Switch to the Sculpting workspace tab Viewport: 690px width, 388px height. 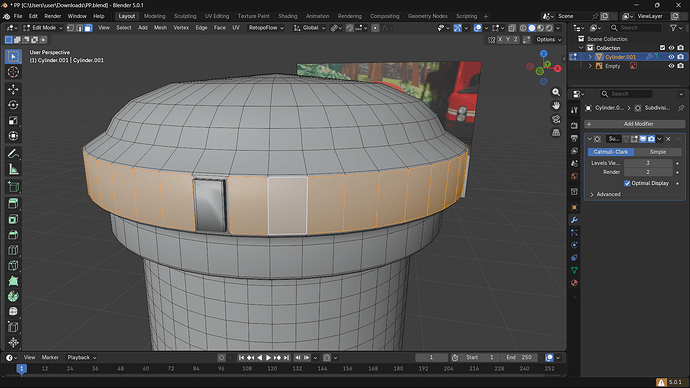point(185,16)
